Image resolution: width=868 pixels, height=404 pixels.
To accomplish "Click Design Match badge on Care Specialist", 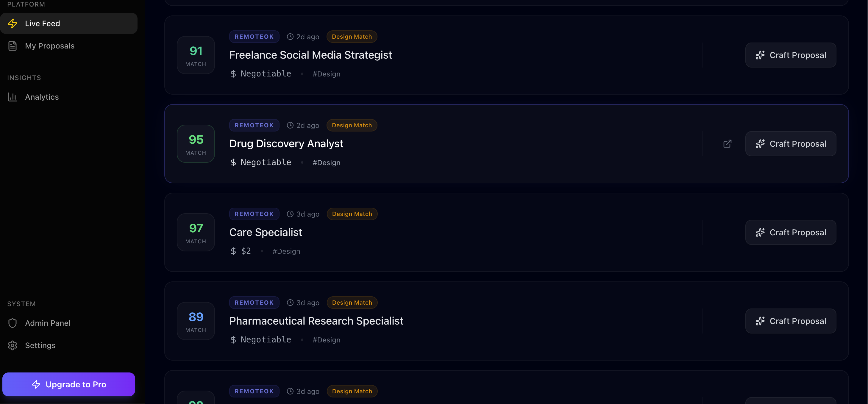I will (352, 214).
